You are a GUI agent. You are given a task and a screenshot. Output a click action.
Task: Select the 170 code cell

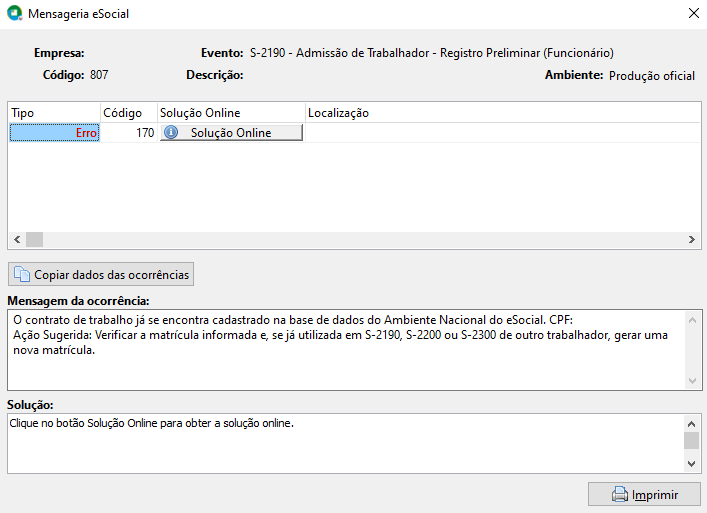(129, 133)
